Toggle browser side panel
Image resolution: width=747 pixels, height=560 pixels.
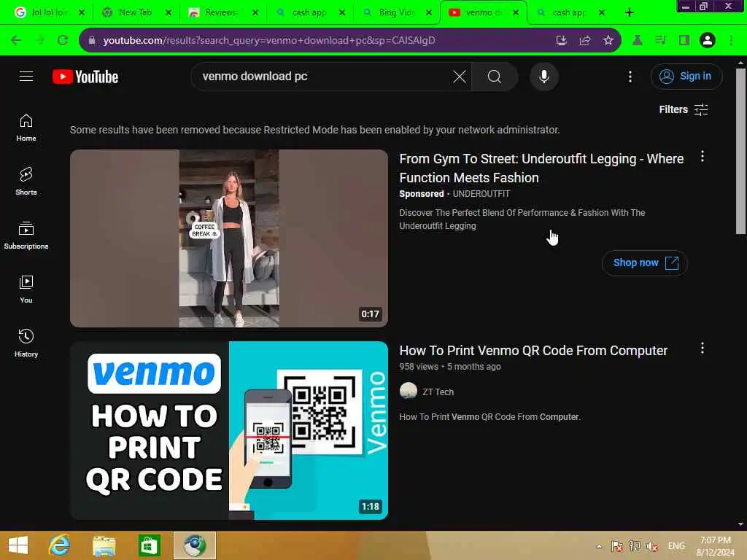click(x=684, y=41)
